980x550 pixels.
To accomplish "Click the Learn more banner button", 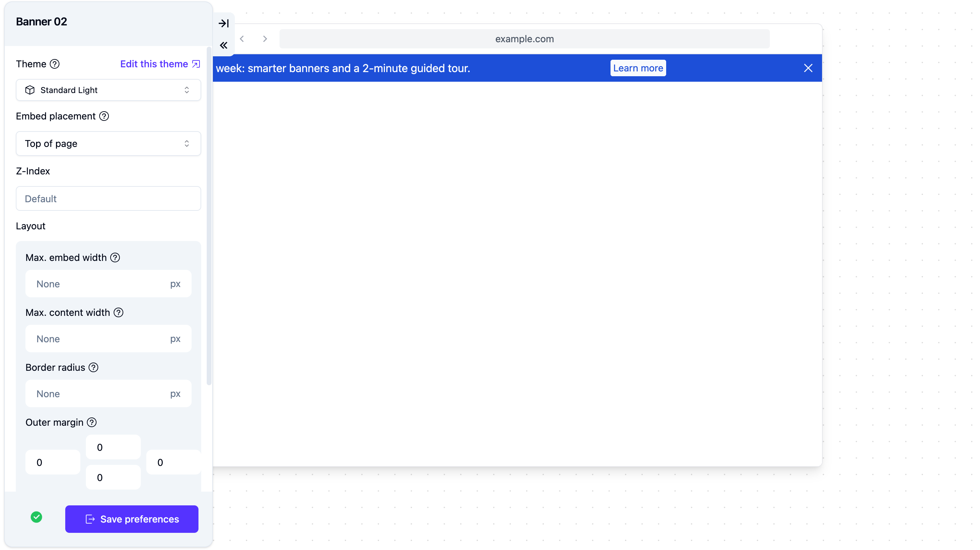I will [x=638, y=68].
